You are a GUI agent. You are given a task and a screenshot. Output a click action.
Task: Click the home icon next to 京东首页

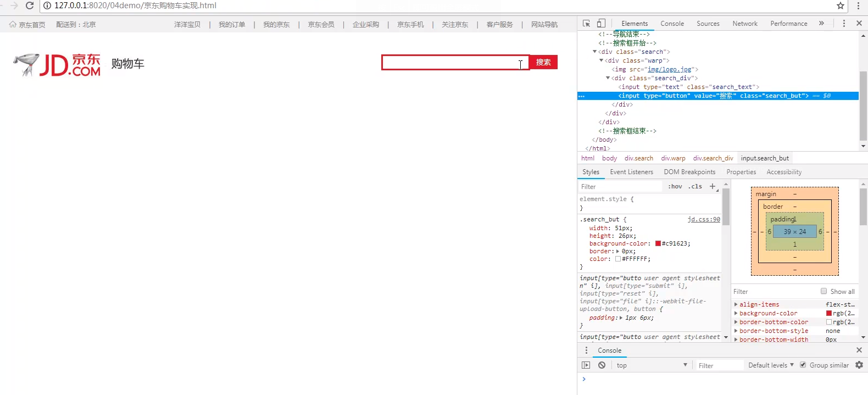(13, 24)
